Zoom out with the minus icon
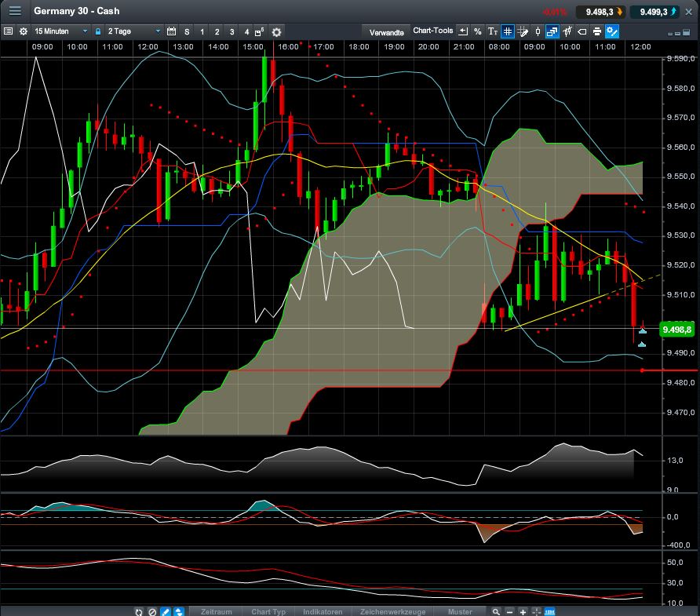 [509, 612]
